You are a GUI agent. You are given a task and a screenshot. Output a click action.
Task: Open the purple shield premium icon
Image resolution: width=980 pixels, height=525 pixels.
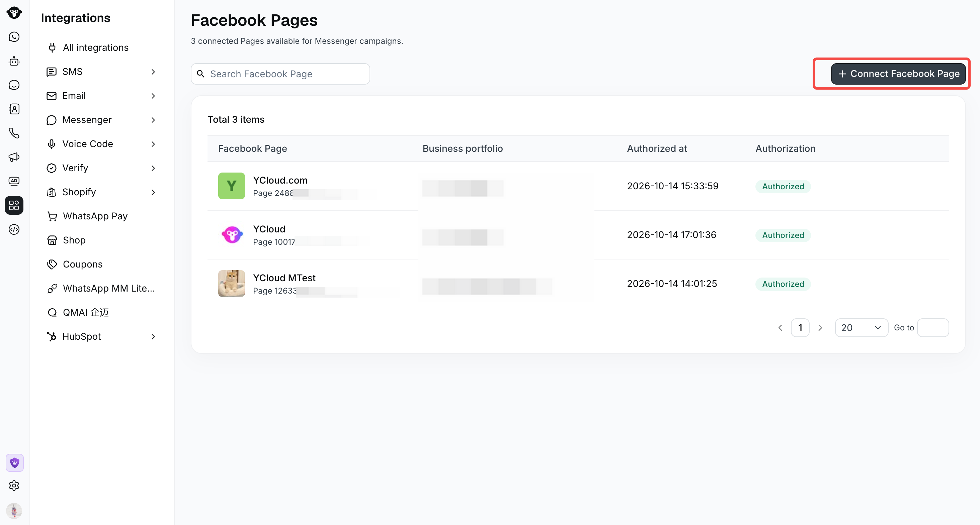14,463
